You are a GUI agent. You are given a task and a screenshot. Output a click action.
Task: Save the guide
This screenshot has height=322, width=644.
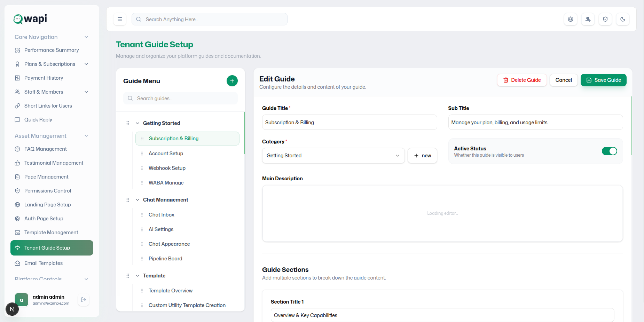[x=604, y=80]
